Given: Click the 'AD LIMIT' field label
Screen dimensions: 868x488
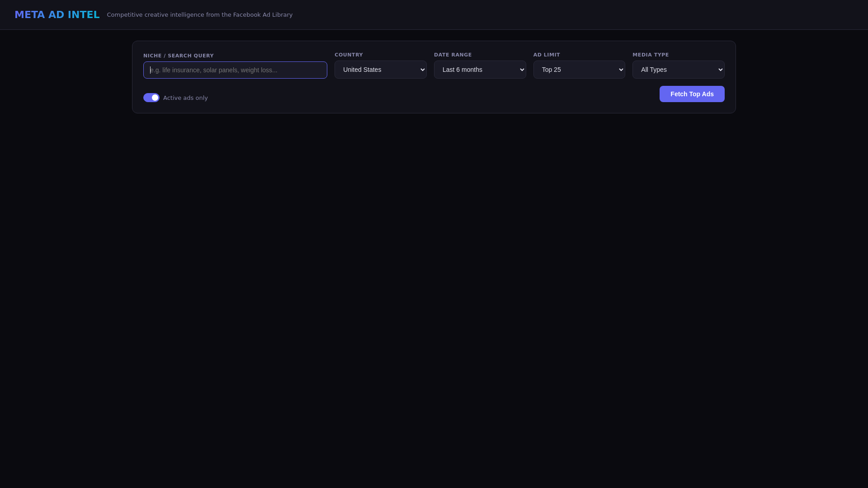Looking at the screenshot, I should point(547,55).
